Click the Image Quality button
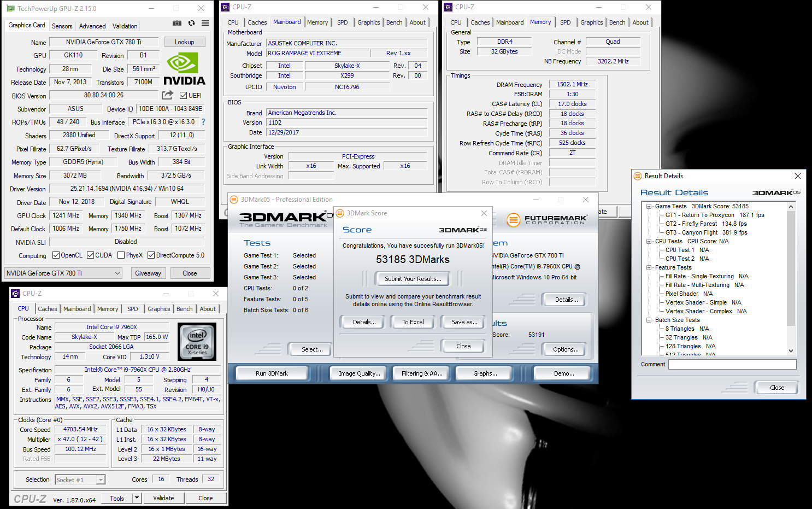 (x=358, y=373)
